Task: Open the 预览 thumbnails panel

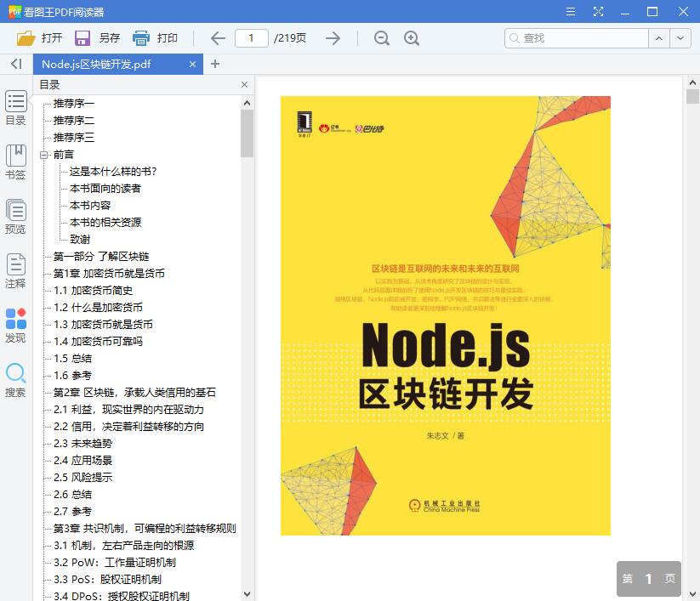Action: pos(15,217)
